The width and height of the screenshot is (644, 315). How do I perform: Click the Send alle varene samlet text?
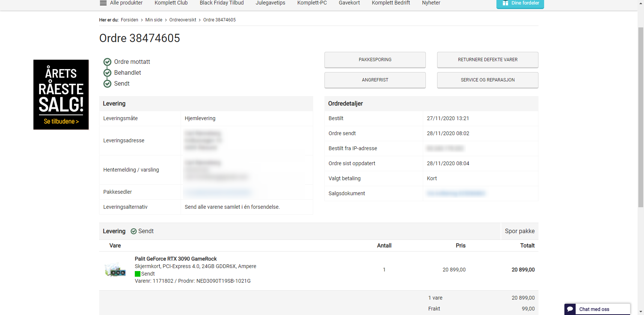click(232, 207)
